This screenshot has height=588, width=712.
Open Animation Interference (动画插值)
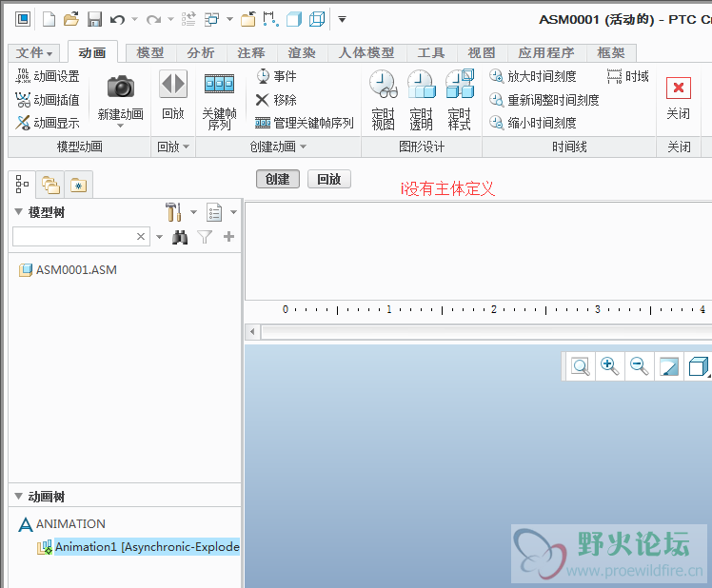[48, 100]
